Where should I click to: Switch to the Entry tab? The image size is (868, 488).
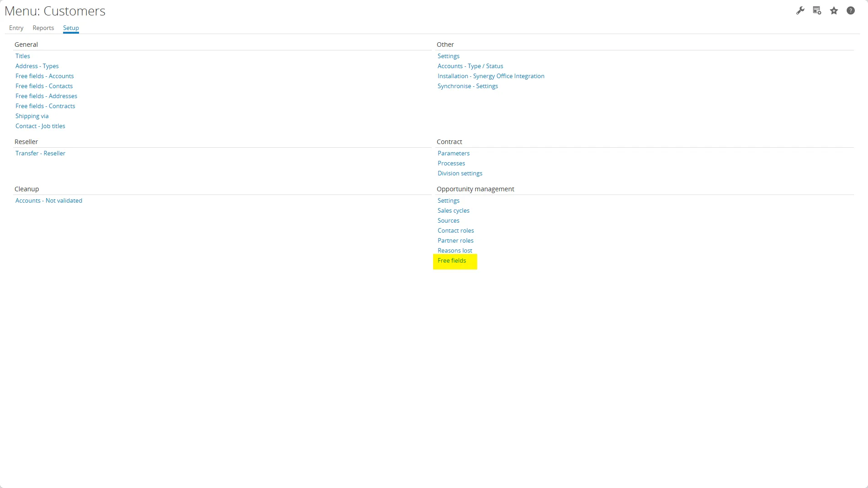16,28
